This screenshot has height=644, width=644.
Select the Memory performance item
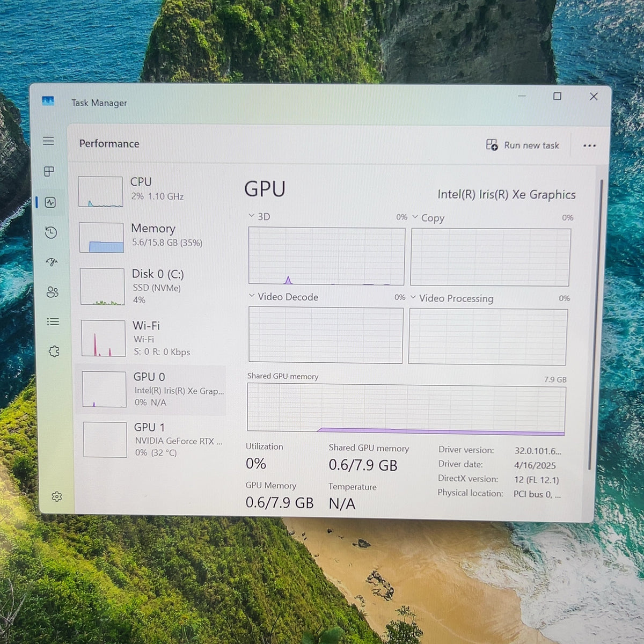[x=151, y=237]
